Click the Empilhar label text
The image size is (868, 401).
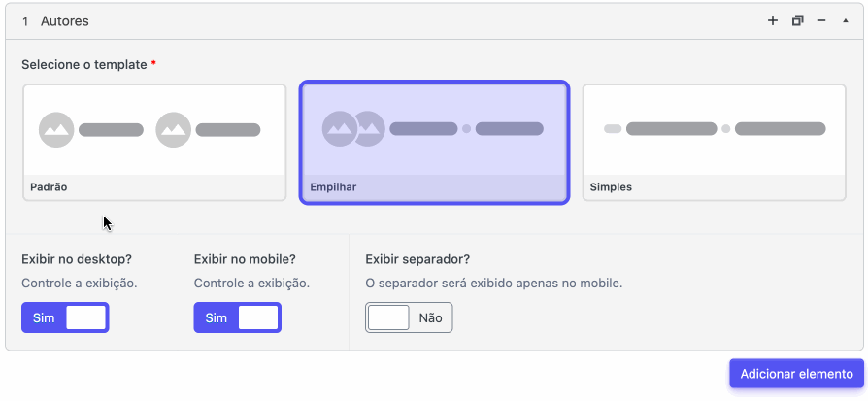[x=333, y=187]
